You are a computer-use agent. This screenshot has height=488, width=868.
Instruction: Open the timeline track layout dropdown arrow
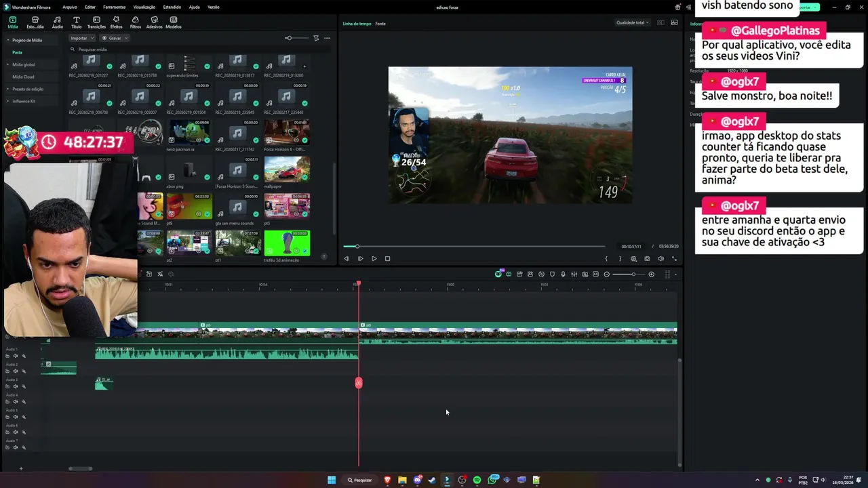pyautogui.click(x=675, y=274)
